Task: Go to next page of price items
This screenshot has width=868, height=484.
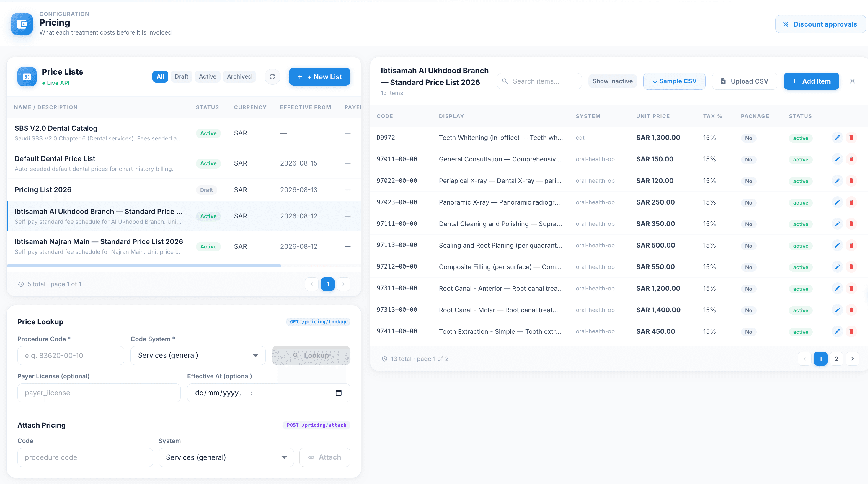Action: pyautogui.click(x=853, y=359)
